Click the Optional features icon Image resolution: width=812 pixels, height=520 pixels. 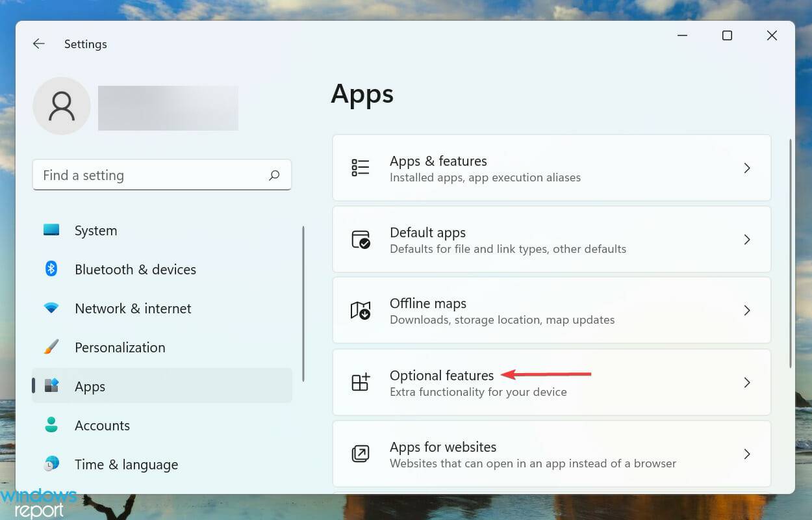[361, 382]
